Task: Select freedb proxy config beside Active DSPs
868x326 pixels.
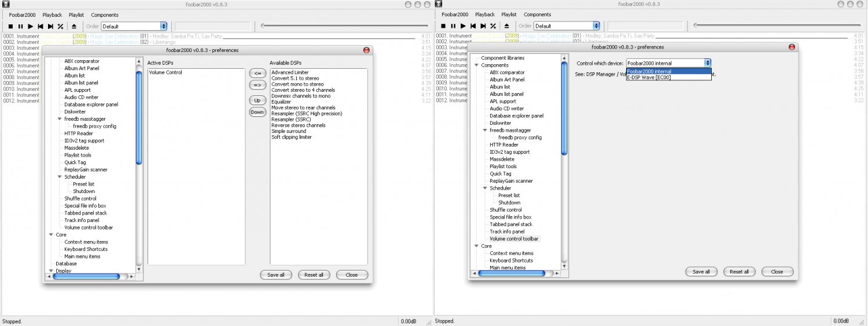Action: pos(94,126)
